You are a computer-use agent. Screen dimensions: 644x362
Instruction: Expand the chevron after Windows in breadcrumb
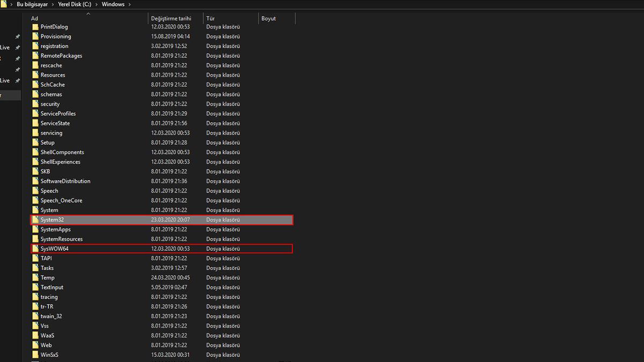pyautogui.click(x=130, y=4)
